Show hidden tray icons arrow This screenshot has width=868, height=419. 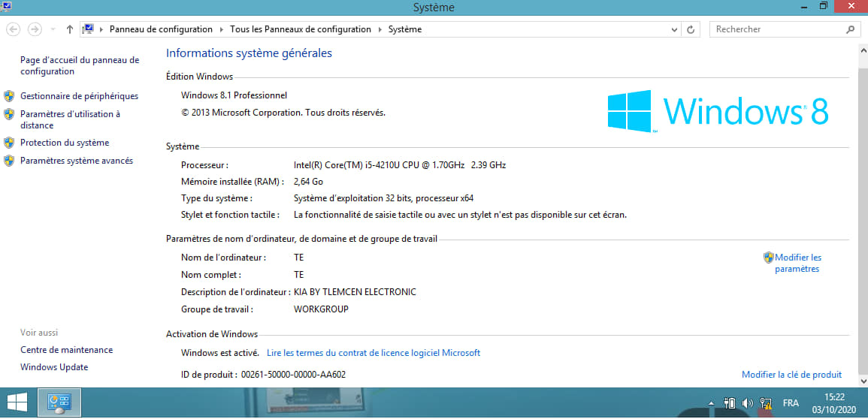[712, 403]
